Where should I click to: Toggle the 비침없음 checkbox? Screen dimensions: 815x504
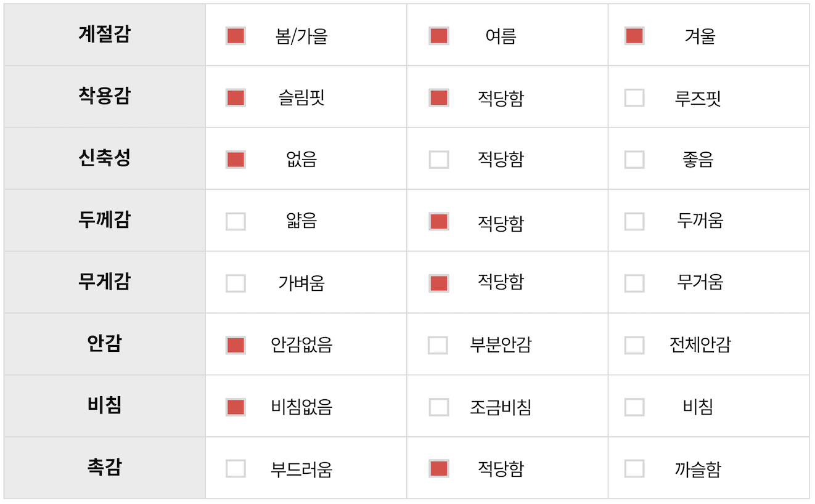[x=235, y=407]
